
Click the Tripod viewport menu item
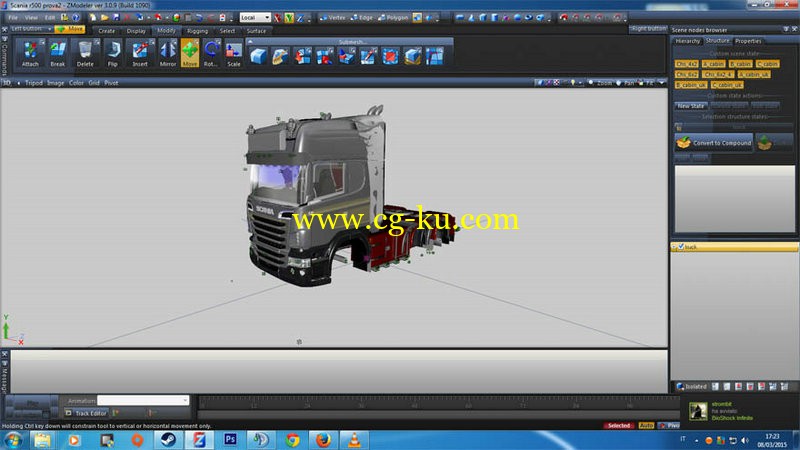[x=34, y=83]
